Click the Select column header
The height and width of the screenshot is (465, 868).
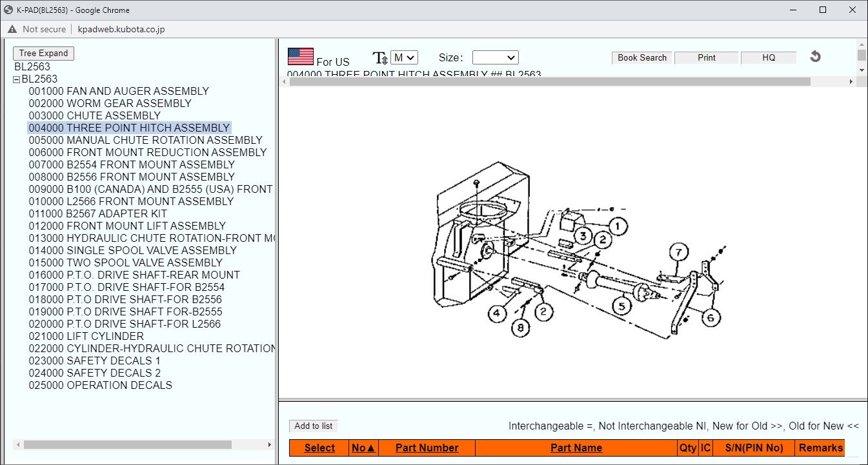pyautogui.click(x=319, y=448)
